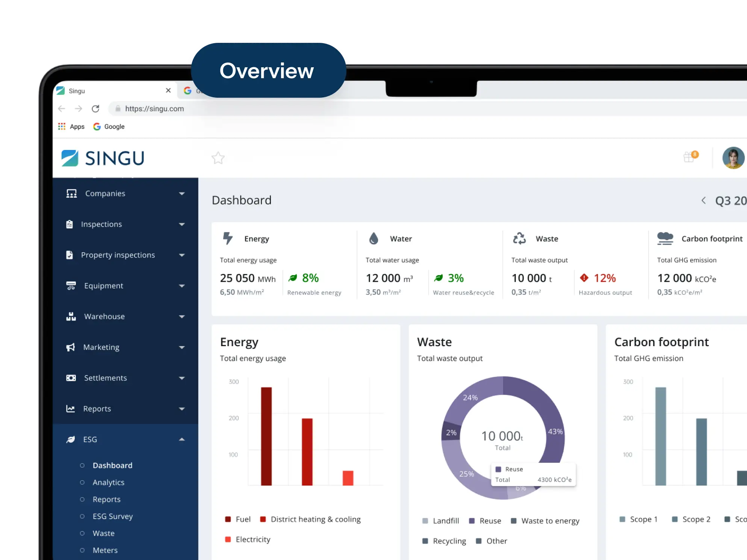This screenshot has height=560, width=747.
Task: Toggle the Electricity legend swatch
Action: pyautogui.click(x=228, y=540)
